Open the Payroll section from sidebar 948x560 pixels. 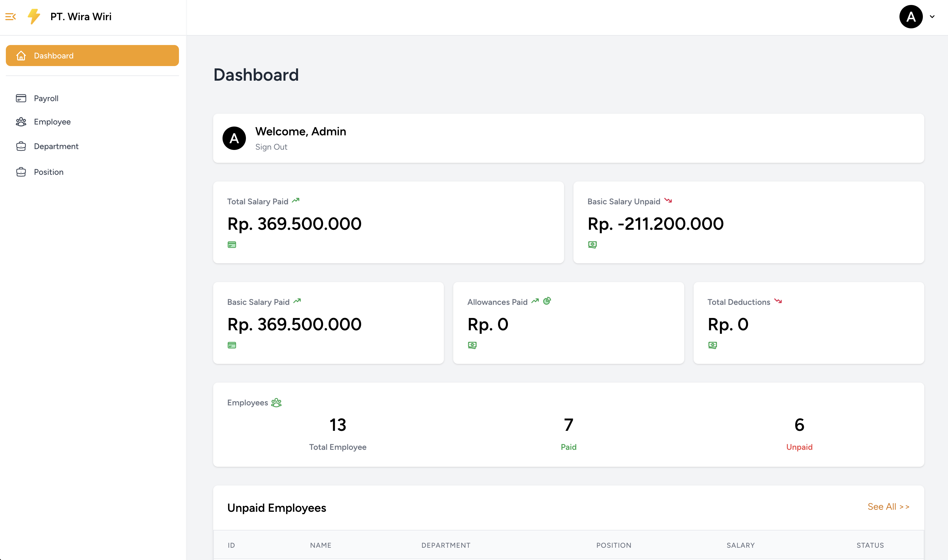pos(46,98)
